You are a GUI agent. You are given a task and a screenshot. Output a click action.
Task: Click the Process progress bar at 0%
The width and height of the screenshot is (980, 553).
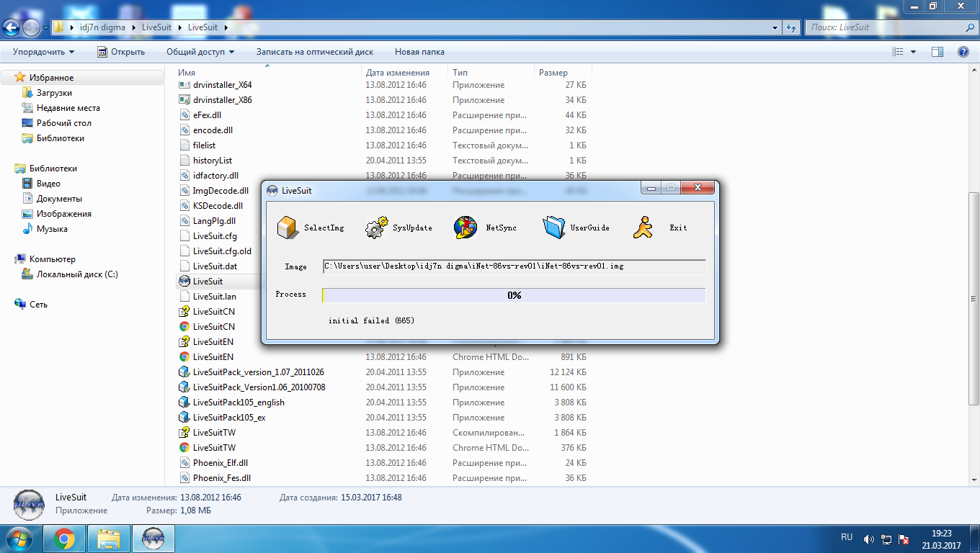(x=514, y=295)
